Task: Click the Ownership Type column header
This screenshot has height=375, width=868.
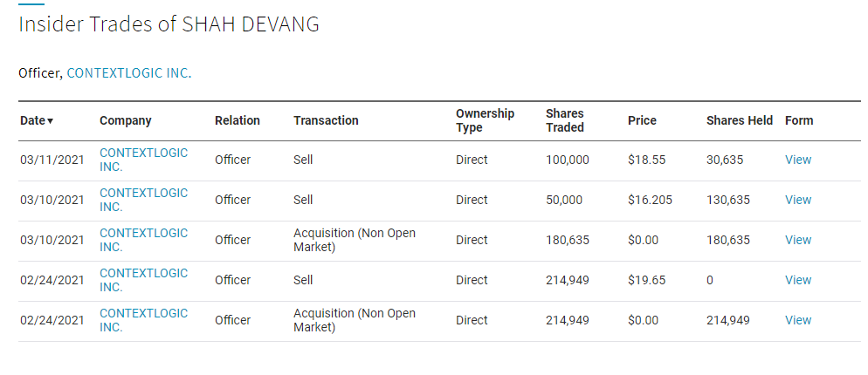Action: (x=485, y=120)
